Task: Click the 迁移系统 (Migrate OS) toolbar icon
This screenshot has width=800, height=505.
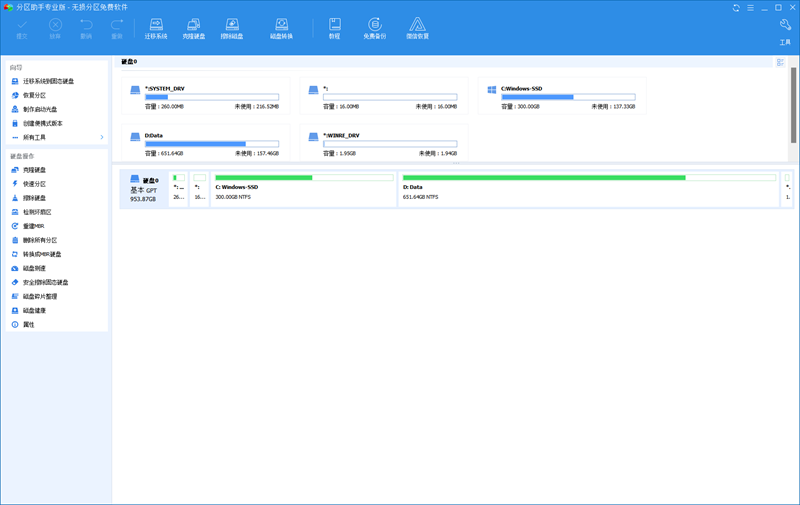Action: pyautogui.click(x=156, y=27)
